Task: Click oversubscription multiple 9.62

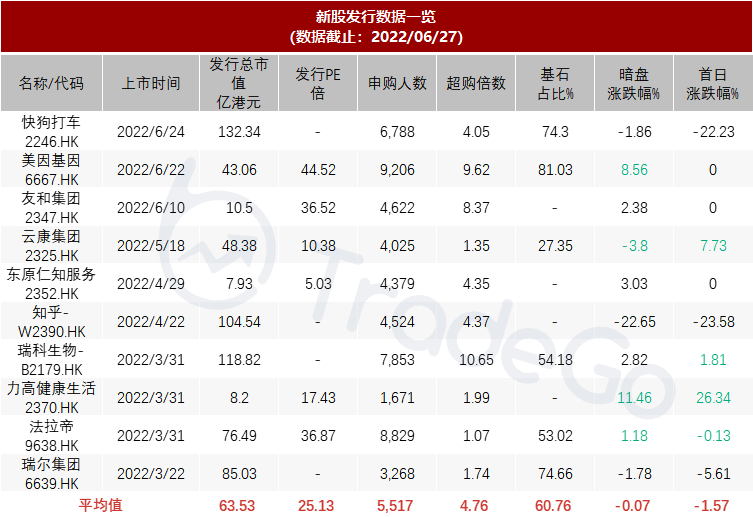Action: tap(476, 170)
